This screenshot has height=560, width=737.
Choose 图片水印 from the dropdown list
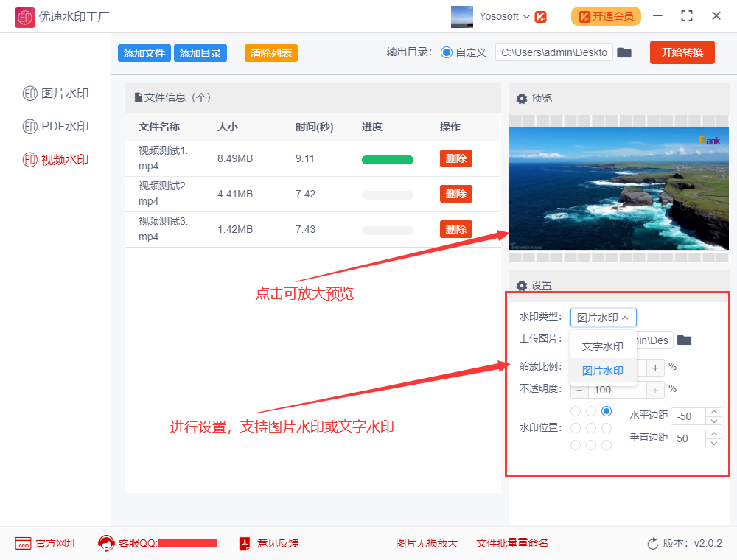[x=603, y=371]
